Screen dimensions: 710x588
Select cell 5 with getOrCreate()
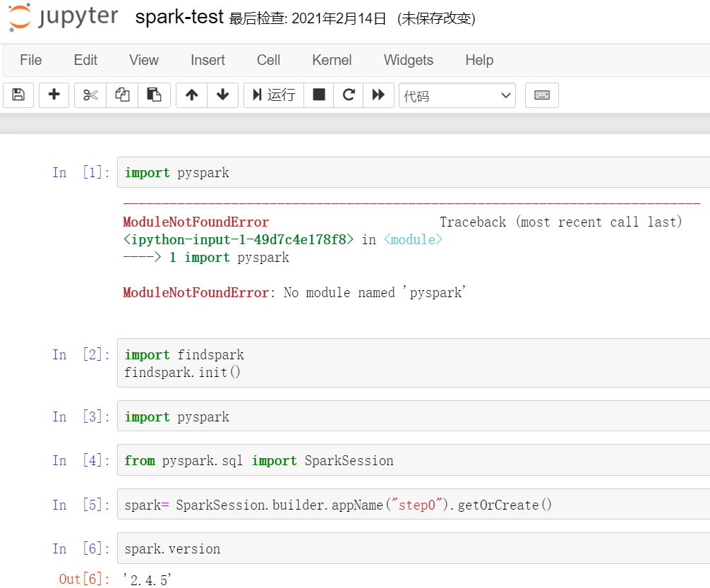414,504
